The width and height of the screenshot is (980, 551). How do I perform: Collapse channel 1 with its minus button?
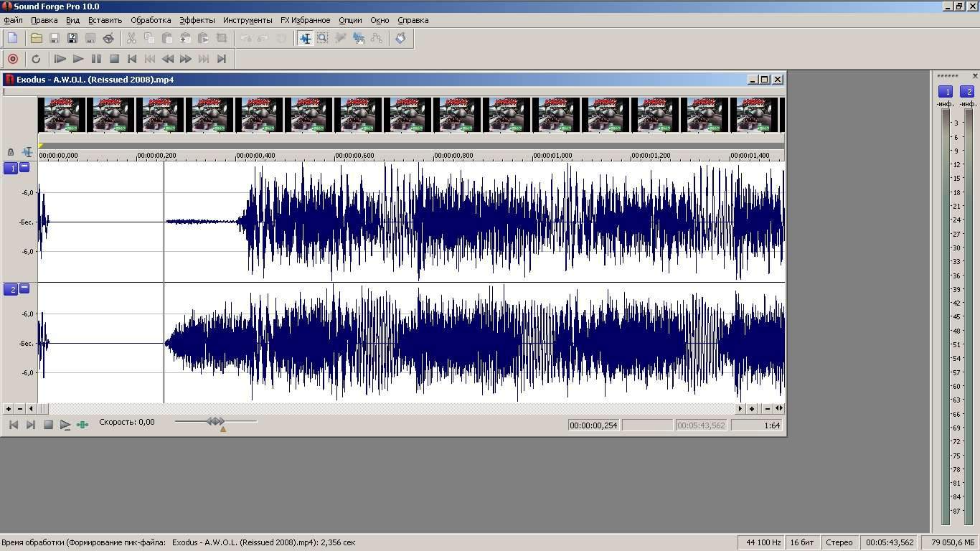(24, 167)
